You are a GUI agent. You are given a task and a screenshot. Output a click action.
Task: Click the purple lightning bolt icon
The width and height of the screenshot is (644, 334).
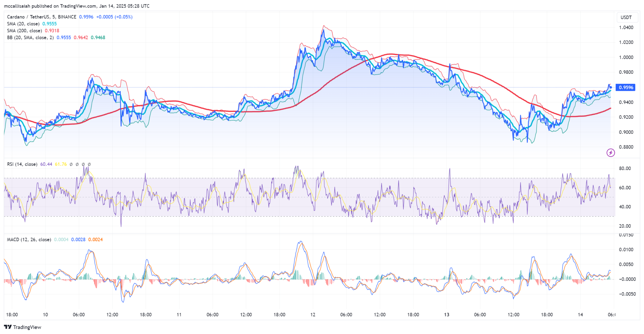(610, 153)
